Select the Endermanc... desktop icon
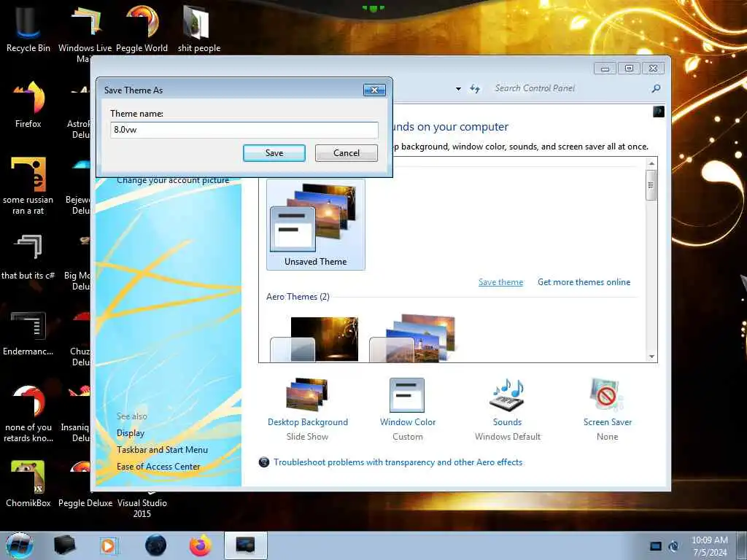Screen dimensions: 747x560 pos(28,333)
